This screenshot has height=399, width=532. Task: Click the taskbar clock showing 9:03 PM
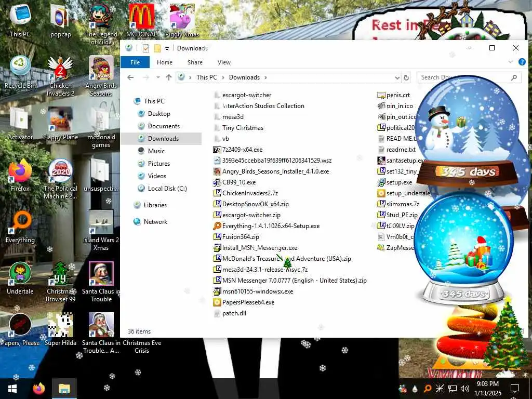(x=487, y=389)
